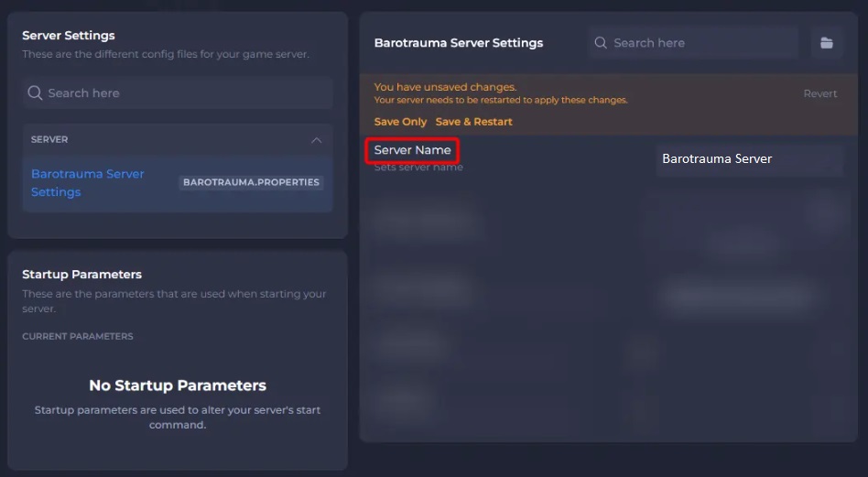Screen dimensions: 868x477
Task: Click the unsaved changes warning message
Action: (445, 88)
